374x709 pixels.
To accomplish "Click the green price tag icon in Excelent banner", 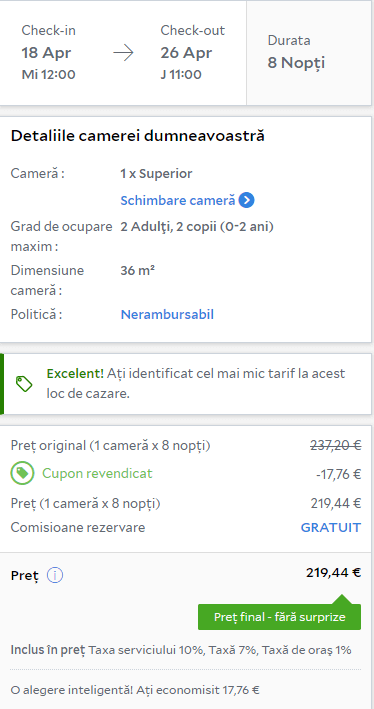I will pos(24,384).
